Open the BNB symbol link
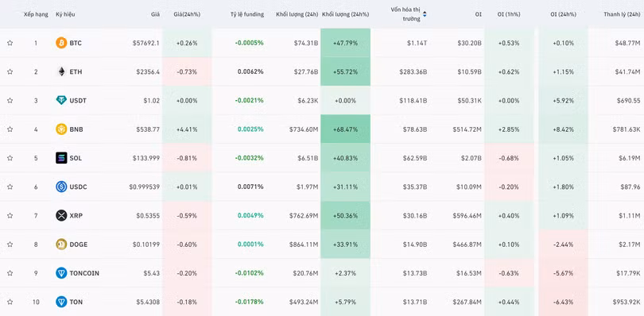This screenshot has height=316, width=644. [76, 129]
